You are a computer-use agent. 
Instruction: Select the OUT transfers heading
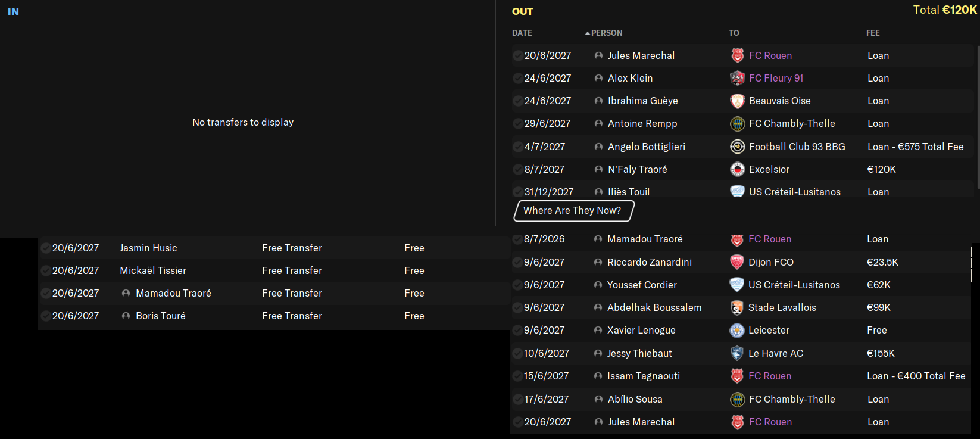click(x=522, y=11)
